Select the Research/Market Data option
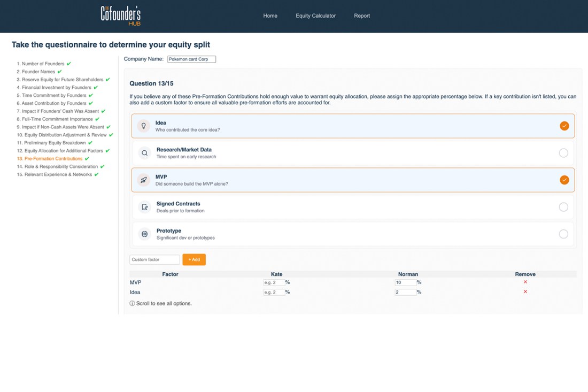 click(x=563, y=153)
